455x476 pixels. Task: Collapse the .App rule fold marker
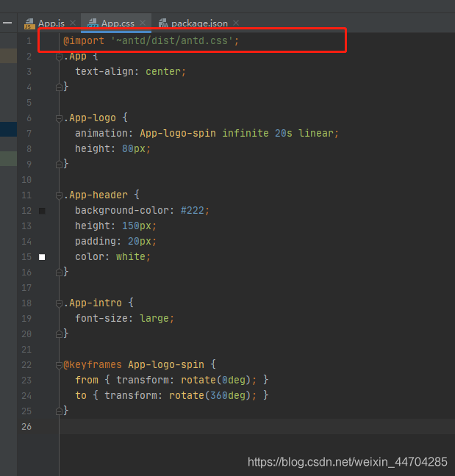click(59, 57)
